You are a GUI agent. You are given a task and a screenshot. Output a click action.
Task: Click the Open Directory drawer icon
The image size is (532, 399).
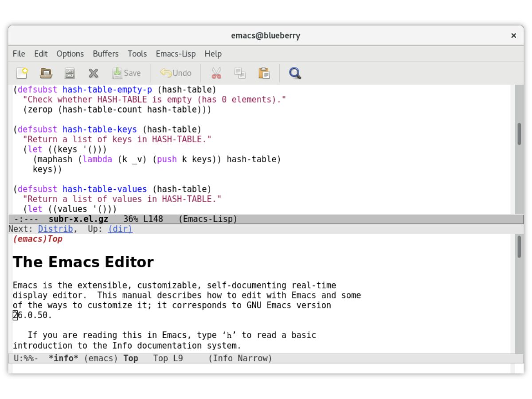pyautogui.click(x=70, y=73)
